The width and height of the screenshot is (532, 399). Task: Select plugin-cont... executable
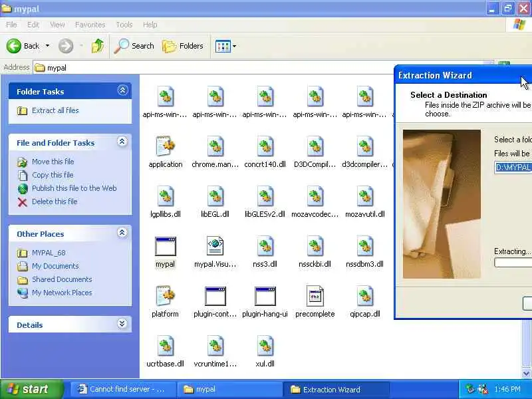click(x=215, y=296)
